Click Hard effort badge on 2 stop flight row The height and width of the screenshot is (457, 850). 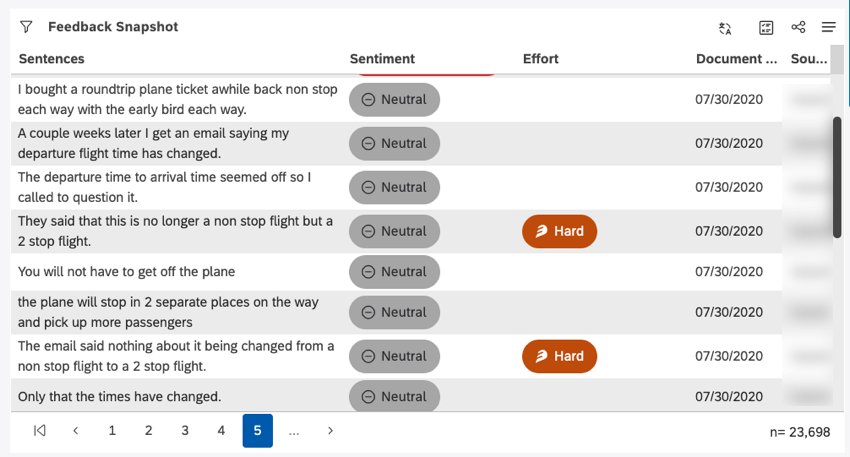tap(559, 231)
